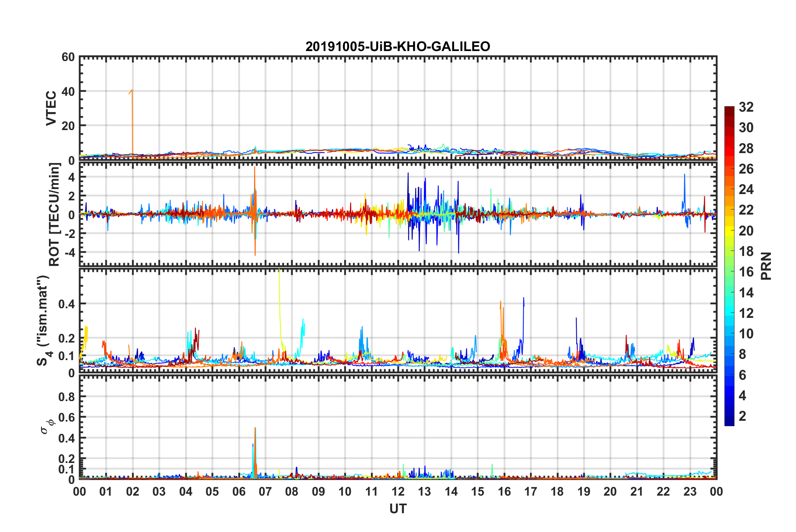Select colorbar tick label 24
Screen dimensions: 796x532
point(746,189)
